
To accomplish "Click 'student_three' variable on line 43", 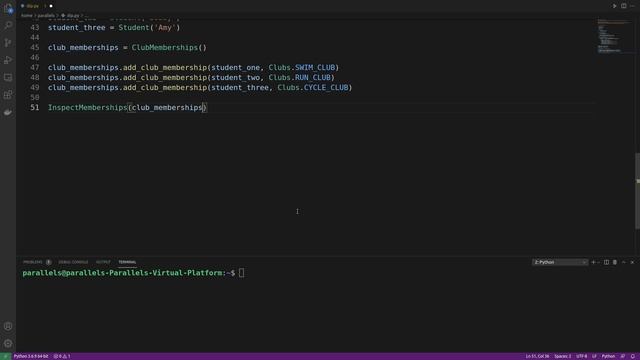I will pyautogui.click(x=77, y=27).
